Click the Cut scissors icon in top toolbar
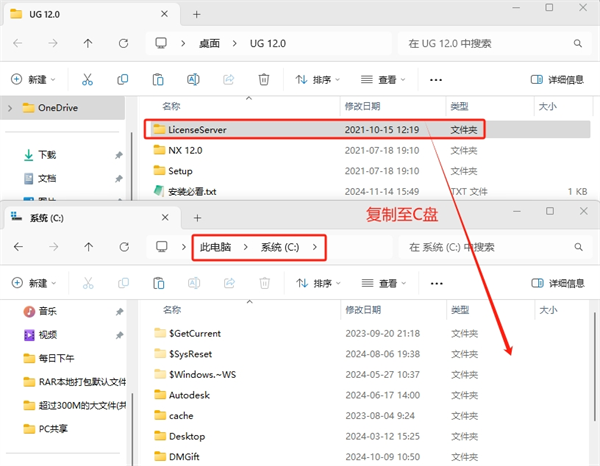Viewport: 600px width, 466px height. (87, 80)
